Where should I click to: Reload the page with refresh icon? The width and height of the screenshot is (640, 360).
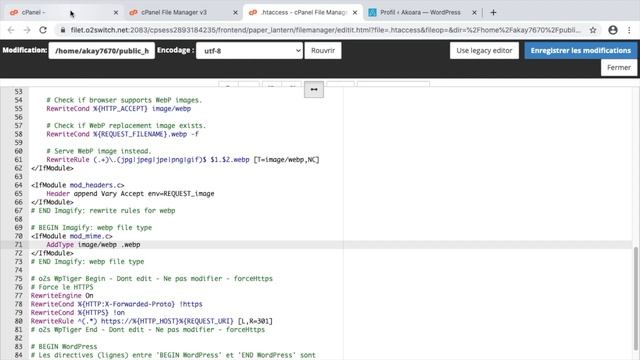(x=43, y=30)
